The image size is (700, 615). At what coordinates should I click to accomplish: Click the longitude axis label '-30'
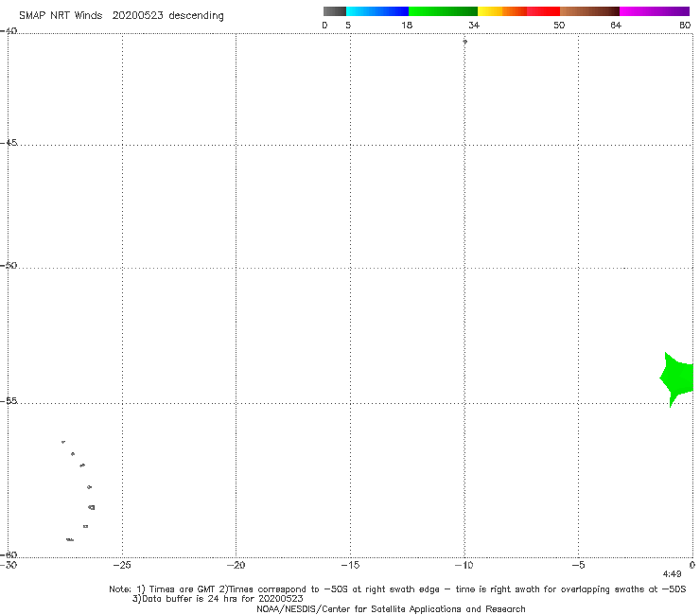tap(9, 565)
